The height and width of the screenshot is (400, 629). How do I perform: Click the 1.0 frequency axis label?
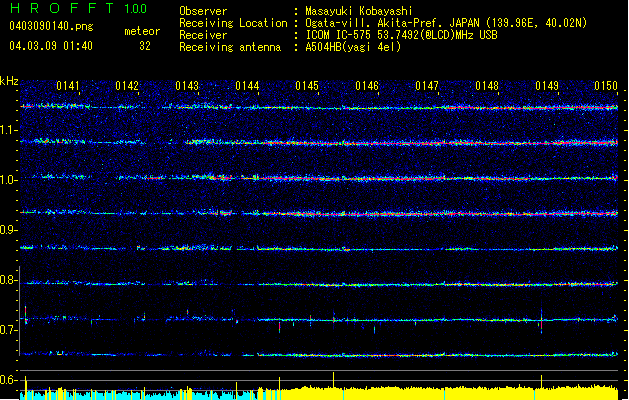pos(8,180)
